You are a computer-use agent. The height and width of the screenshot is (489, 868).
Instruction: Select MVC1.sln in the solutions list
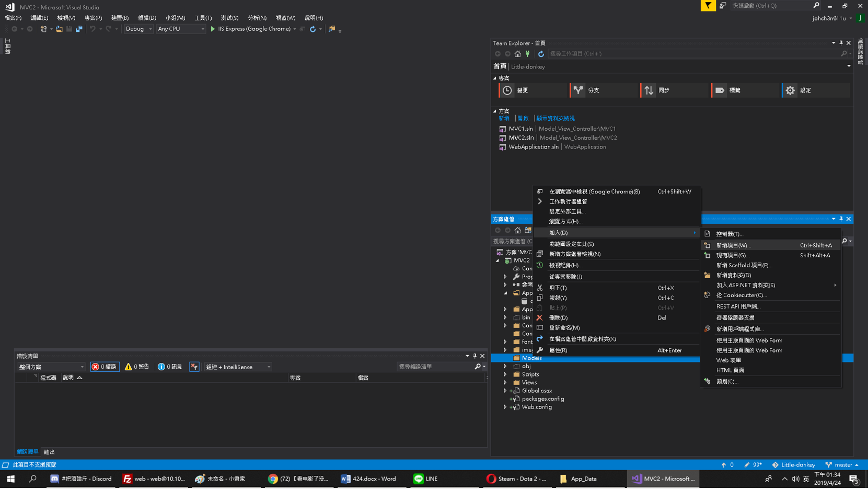(x=521, y=129)
